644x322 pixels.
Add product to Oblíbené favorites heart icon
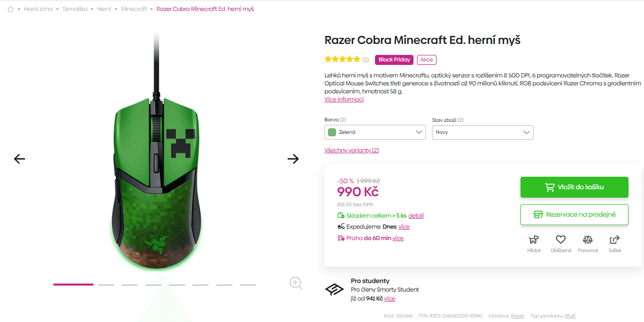coord(560,240)
